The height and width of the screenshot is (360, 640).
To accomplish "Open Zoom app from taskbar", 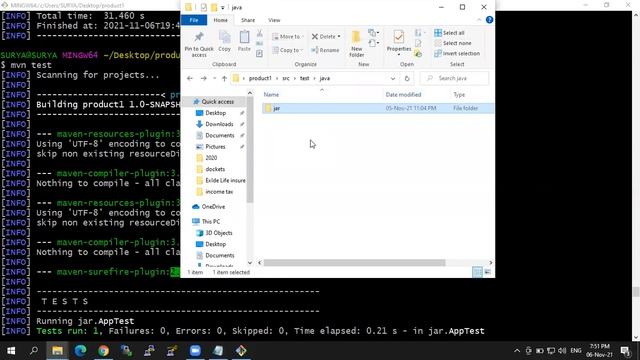I will tap(195, 351).
